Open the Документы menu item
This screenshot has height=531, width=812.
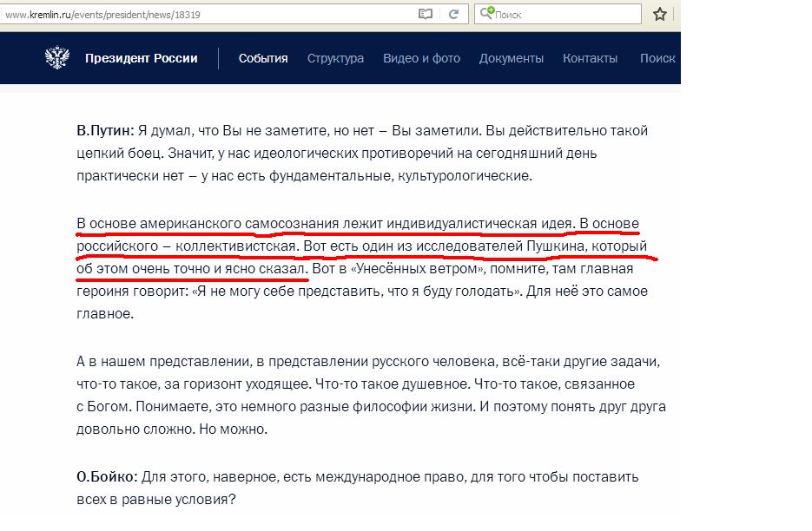[511, 58]
